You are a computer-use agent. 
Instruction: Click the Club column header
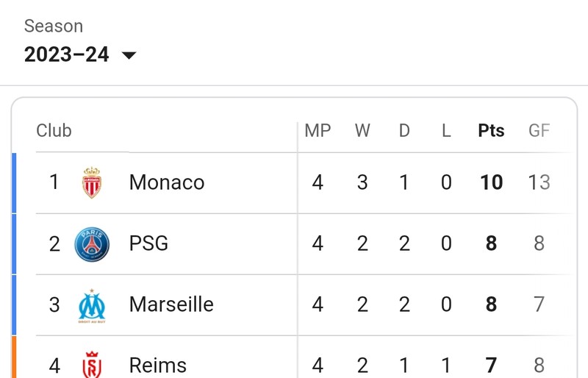(x=54, y=131)
